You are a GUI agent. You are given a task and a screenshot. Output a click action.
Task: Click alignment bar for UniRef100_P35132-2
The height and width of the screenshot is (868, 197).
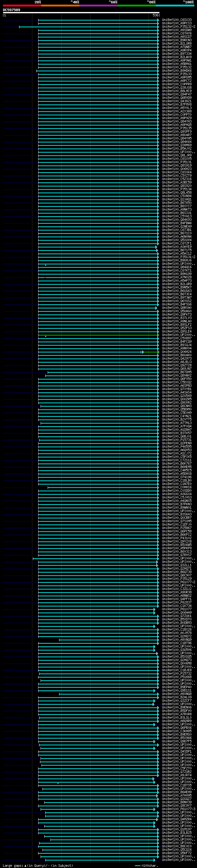(x=89, y=26)
